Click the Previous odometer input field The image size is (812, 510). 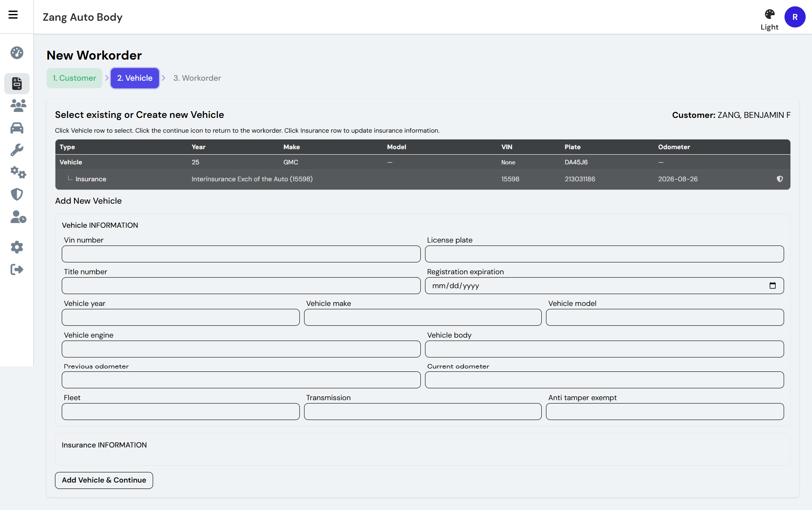tap(241, 380)
